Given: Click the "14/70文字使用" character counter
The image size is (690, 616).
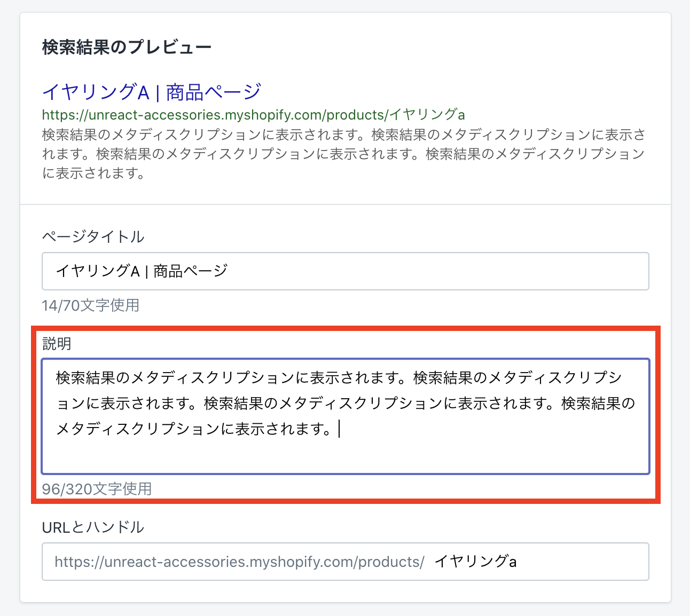Looking at the screenshot, I should pyautogui.click(x=90, y=305).
